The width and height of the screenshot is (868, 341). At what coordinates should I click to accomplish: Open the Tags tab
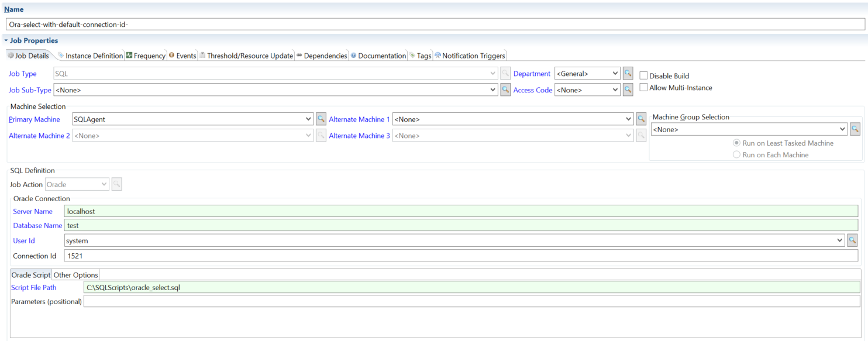421,56
